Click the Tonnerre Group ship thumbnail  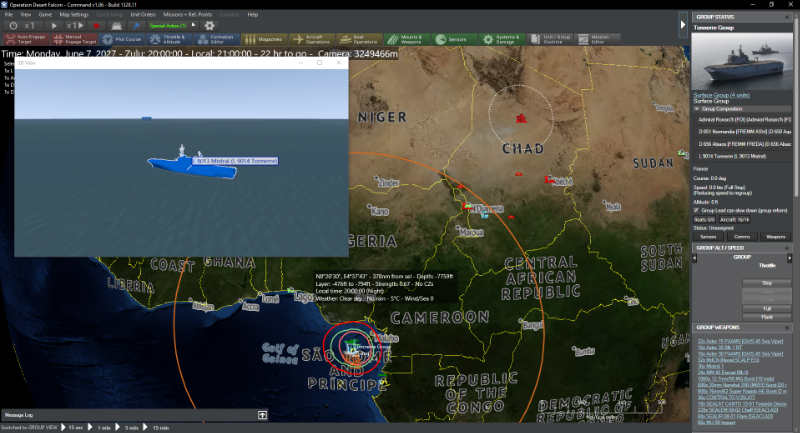[x=742, y=62]
